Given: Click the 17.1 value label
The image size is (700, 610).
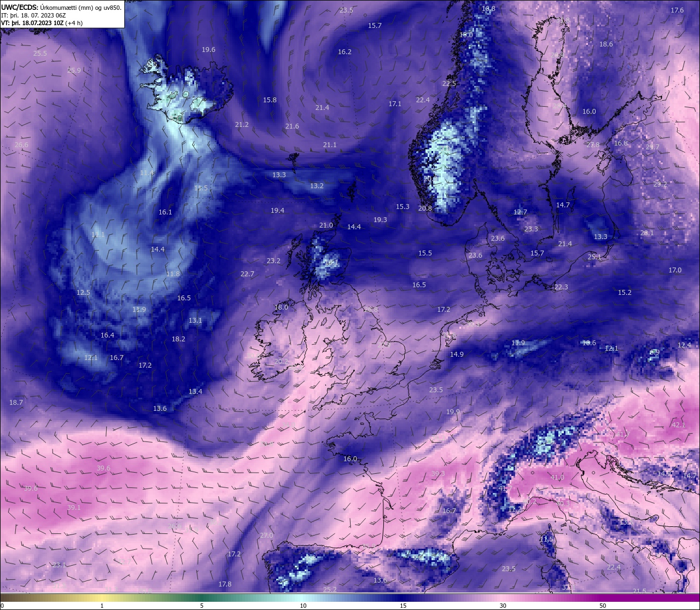Looking at the screenshot, I should [x=395, y=104].
